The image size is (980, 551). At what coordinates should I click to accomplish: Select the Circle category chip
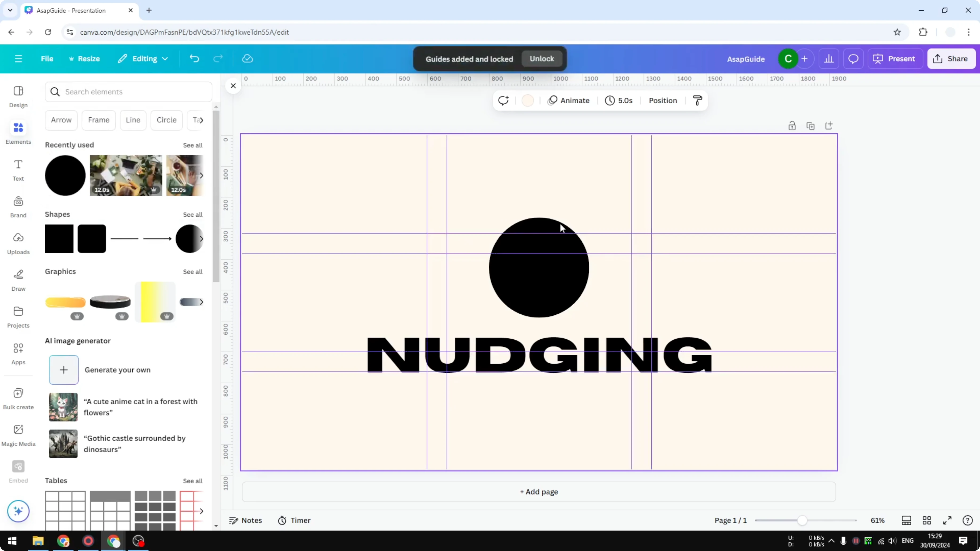point(167,120)
